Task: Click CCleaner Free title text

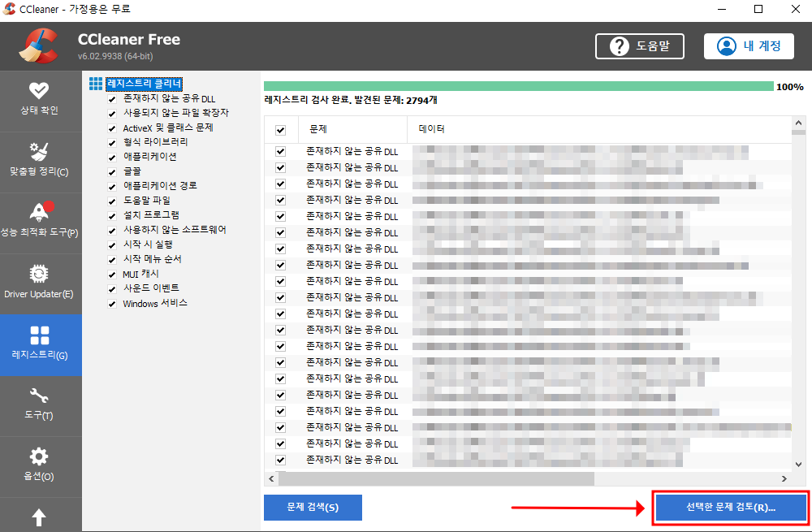Action: pyautogui.click(x=129, y=39)
